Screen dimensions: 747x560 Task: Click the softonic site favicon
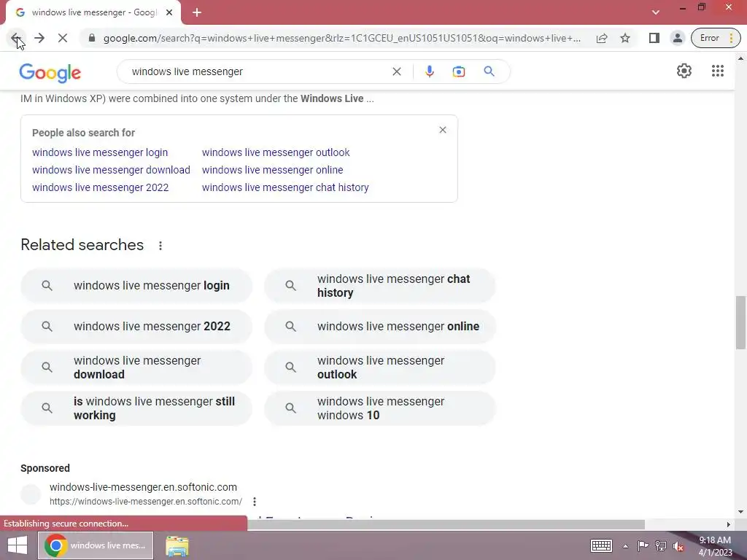click(x=31, y=494)
